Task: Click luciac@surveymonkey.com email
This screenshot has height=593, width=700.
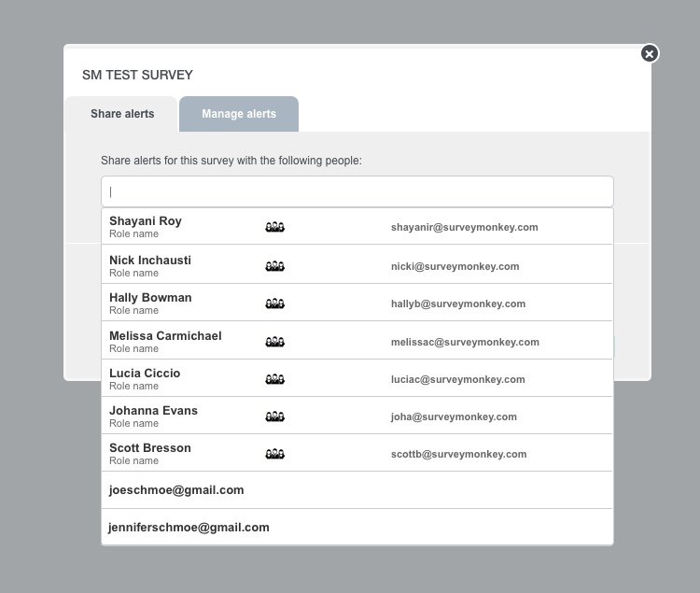Action: (457, 379)
